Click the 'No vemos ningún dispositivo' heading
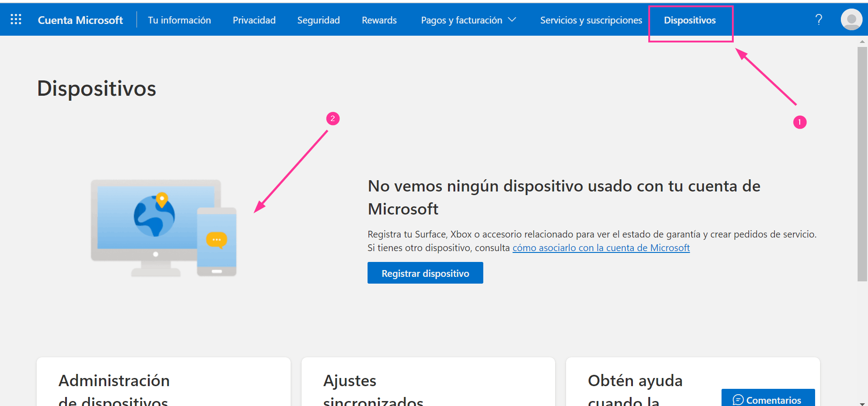Image resolution: width=868 pixels, height=406 pixels. click(564, 197)
